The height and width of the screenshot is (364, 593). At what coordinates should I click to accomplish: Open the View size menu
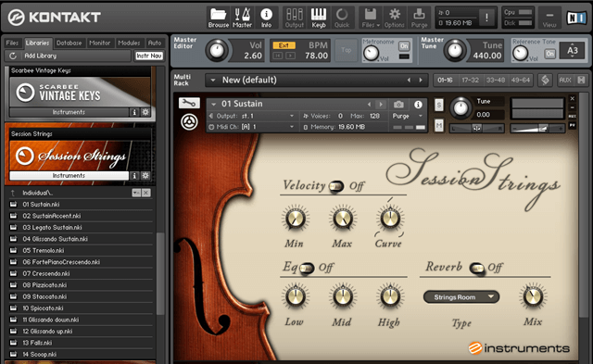549,18
